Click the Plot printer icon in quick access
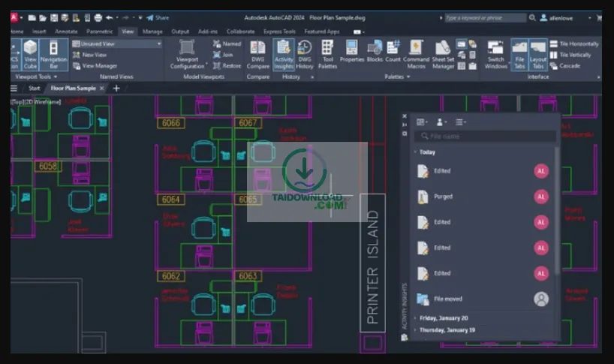This screenshot has height=364, width=614. click(98, 17)
